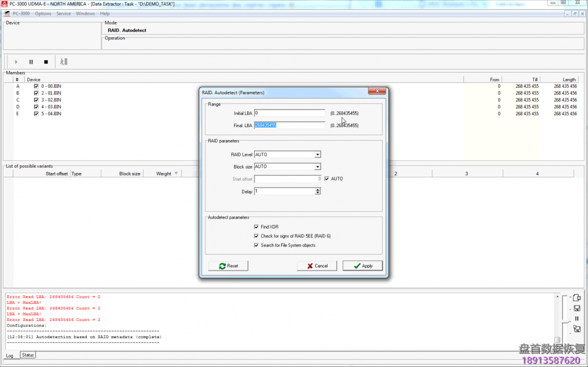588x367 pixels.
Task: Switch to the Status tab
Action: pos(28,355)
